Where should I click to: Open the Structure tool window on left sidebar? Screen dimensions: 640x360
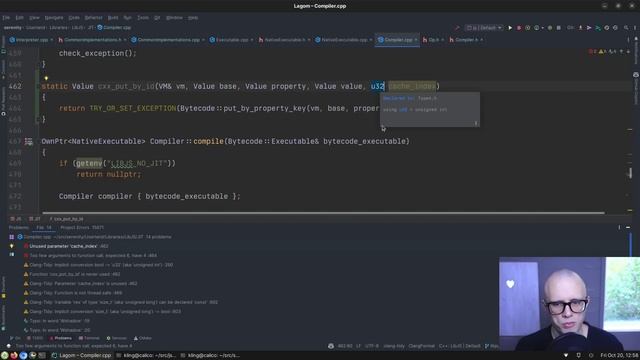coord(3,288)
